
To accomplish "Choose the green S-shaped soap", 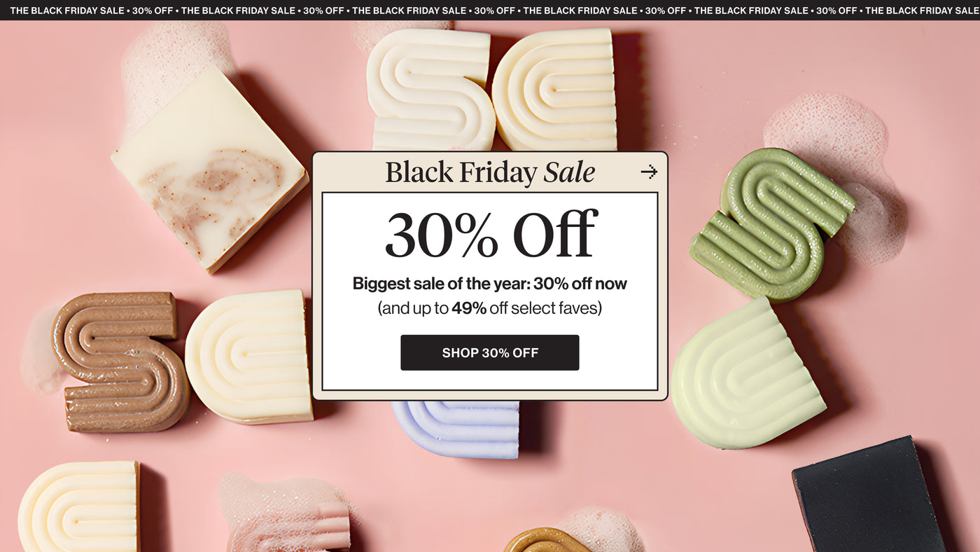I will pyautogui.click(x=771, y=223).
